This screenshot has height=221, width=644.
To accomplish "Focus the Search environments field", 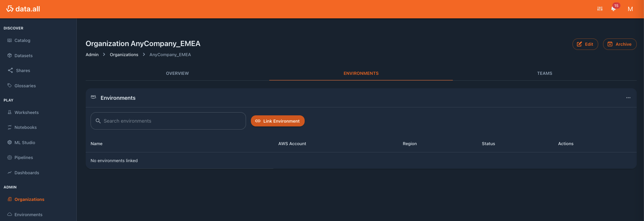I will (168, 121).
